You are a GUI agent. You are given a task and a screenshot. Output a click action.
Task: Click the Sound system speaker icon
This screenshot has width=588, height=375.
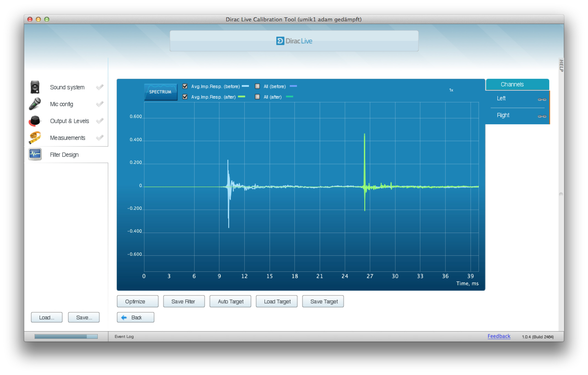click(35, 87)
